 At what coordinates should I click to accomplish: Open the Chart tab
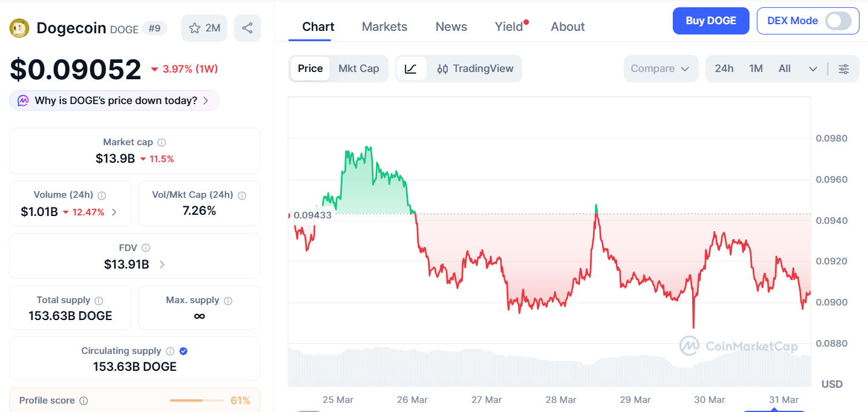tap(318, 27)
